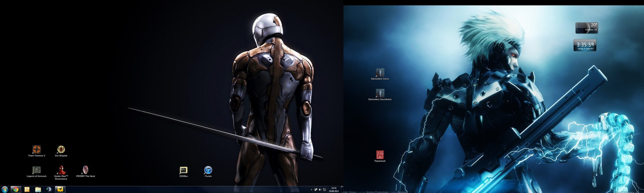Open the Team Fortress 2 shortcut
644x193 pixels.
[36, 150]
